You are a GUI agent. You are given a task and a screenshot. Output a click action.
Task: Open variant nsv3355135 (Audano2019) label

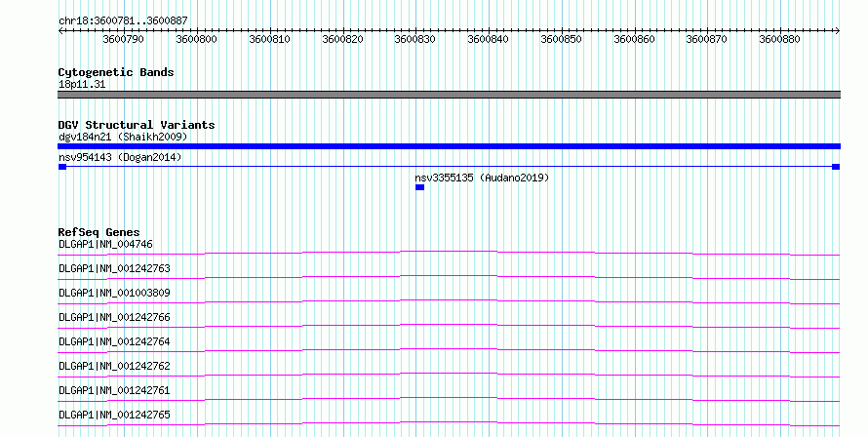[482, 178]
